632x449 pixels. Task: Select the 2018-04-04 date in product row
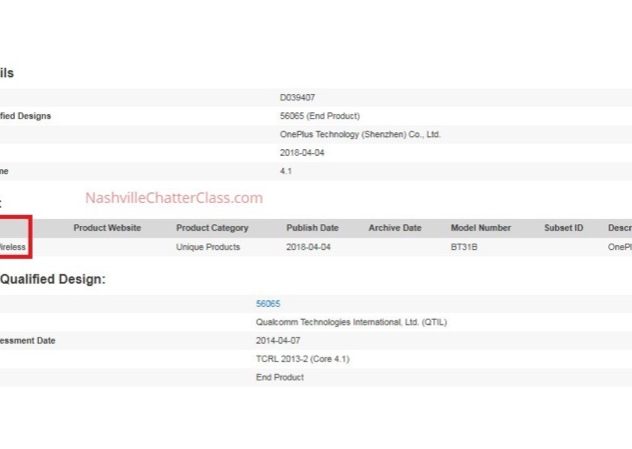pos(305,247)
